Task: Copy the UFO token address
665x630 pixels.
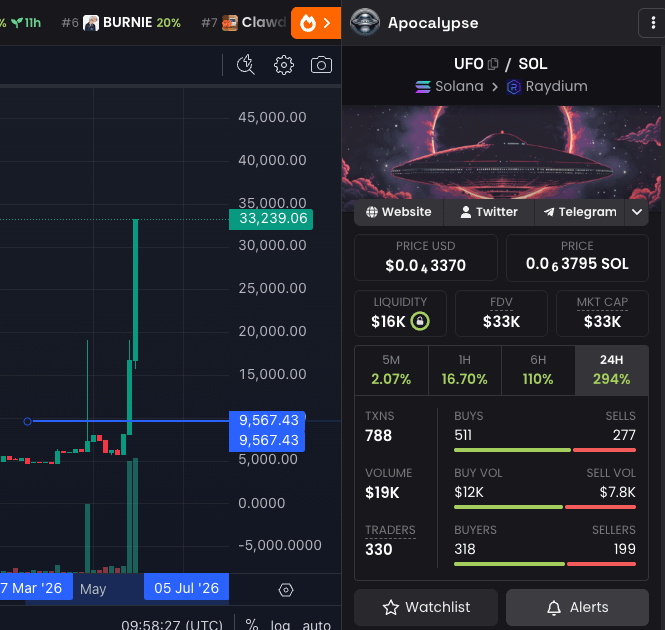Action: pyautogui.click(x=493, y=64)
